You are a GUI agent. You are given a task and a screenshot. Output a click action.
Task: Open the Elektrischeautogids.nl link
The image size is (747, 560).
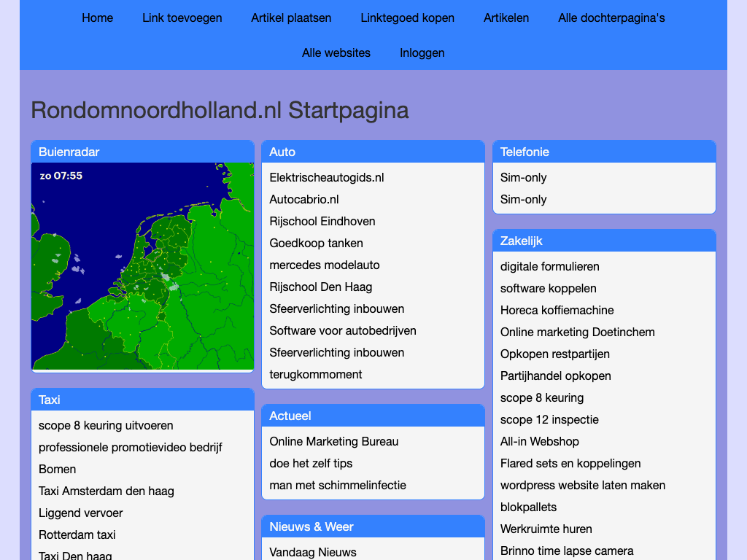click(x=327, y=177)
